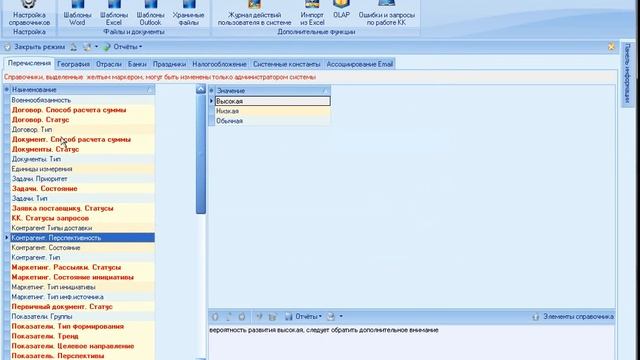Select Показатели. Целевое направление row
The height and width of the screenshot is (360, 640).
(82, 346)
